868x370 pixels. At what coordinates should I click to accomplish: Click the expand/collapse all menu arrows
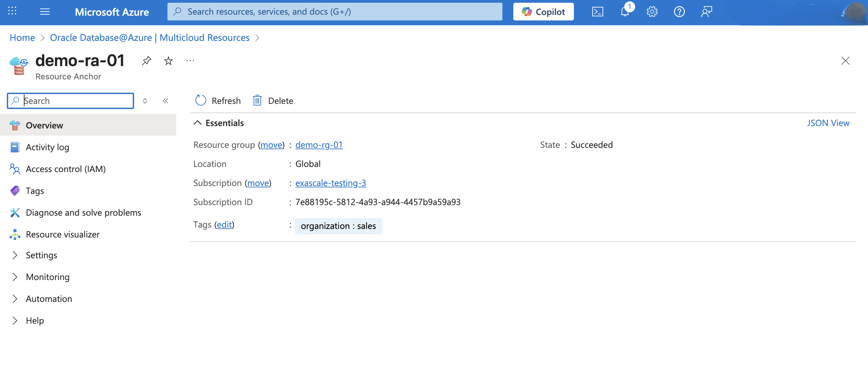pos(145,101)
